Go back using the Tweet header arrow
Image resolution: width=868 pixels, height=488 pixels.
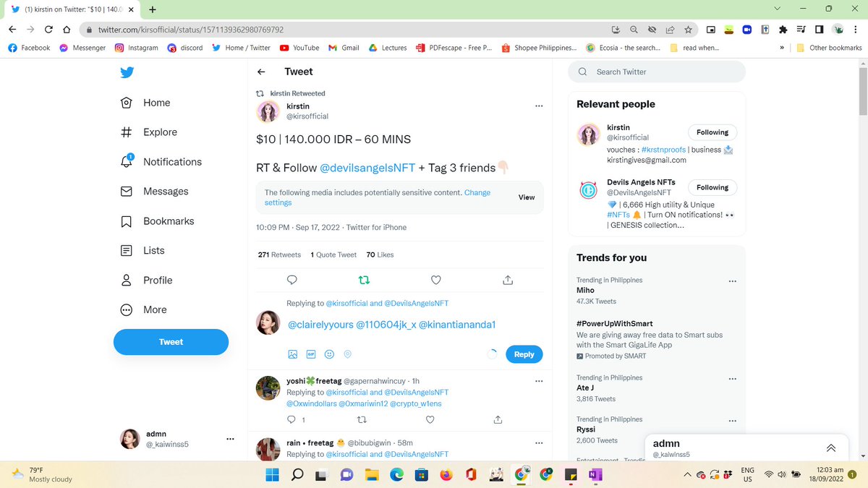coord(261,72)
